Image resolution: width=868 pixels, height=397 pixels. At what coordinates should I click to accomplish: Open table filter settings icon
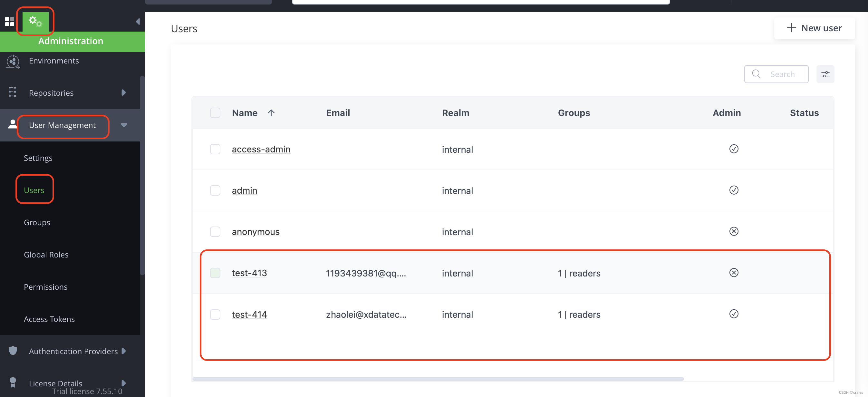click(825, 74)
